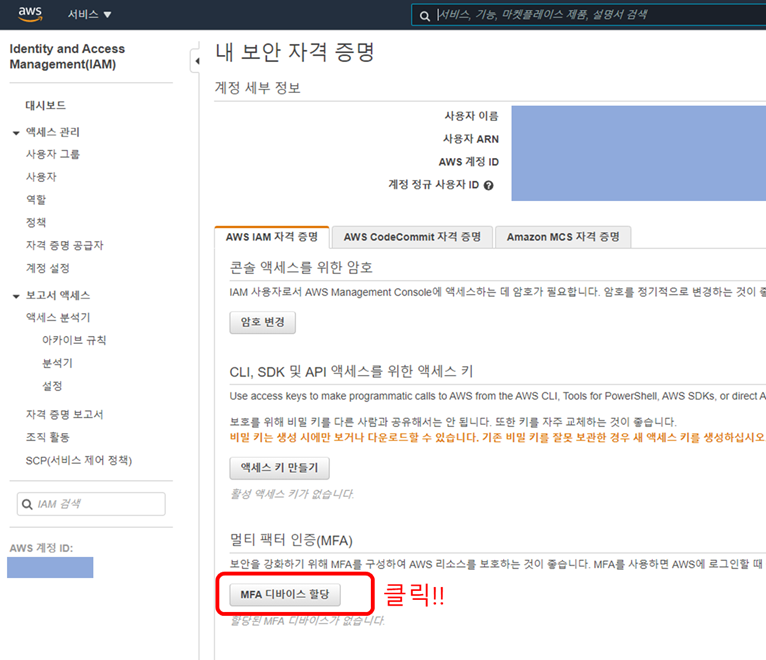Open 조직 활동 in sidebar
Viewport: 766px width, 660px height.
tap(48, 437)
